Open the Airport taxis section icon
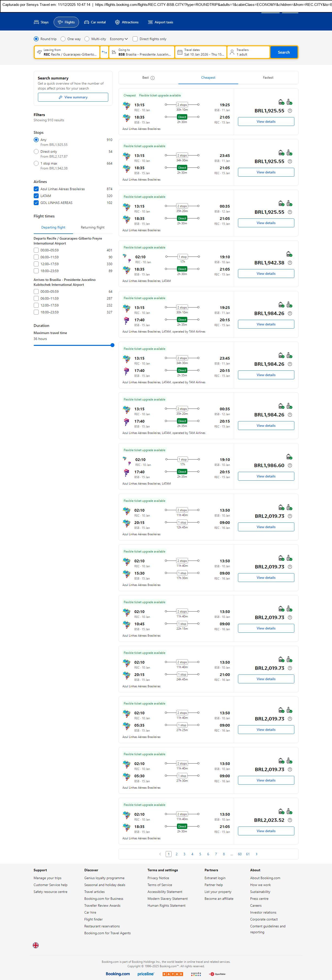The height and width of the screenshot is (980, 332). click(x=150, y=22)
